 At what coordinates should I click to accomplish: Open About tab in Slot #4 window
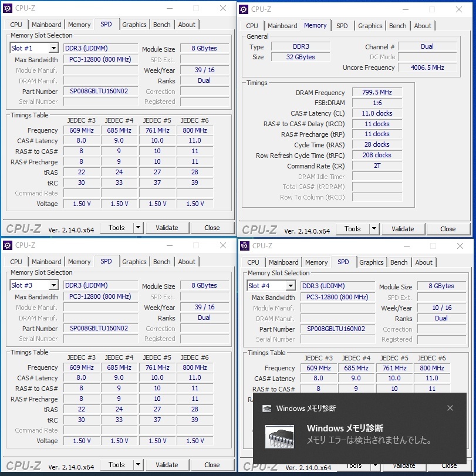tap(424, 262)
